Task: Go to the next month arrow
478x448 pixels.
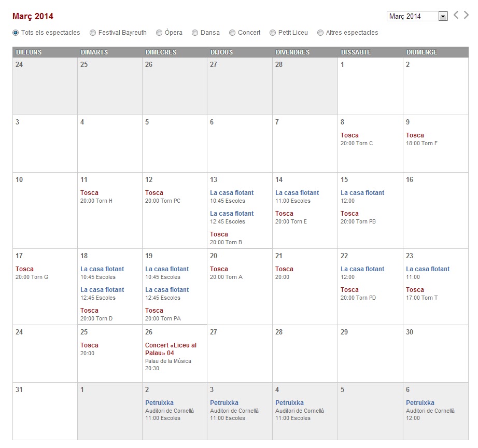Action: point(466,15)
